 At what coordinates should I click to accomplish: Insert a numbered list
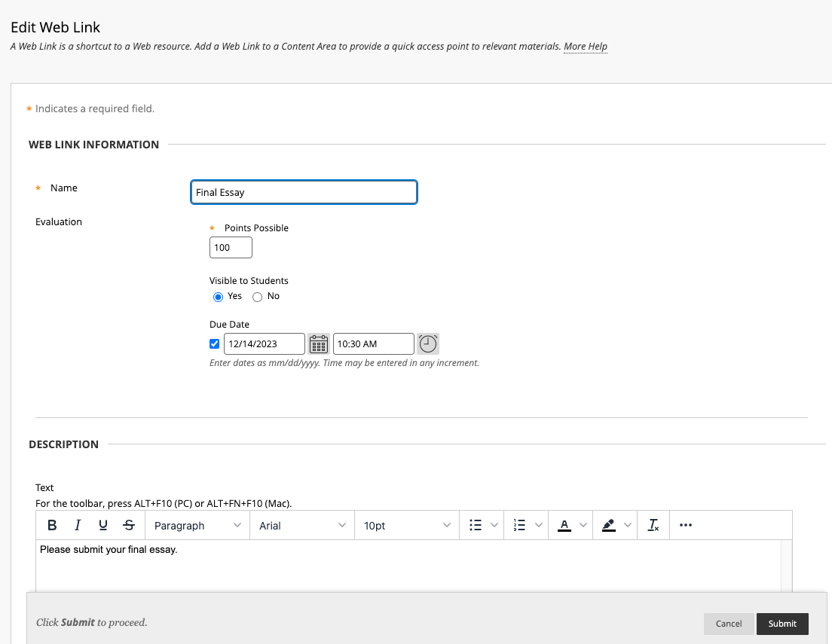pyautogui.click(x=519, y=525)
